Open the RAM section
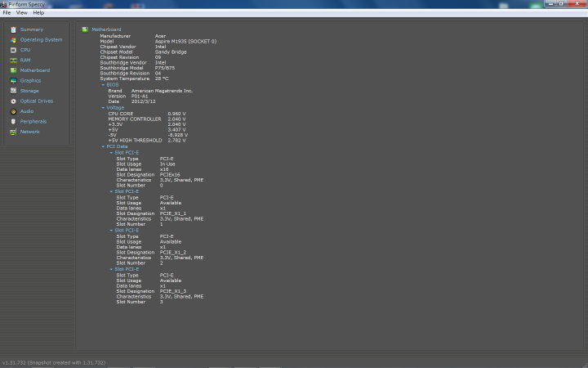The width and height of the screenshot is (588, 368). pyautogui.click(x=25, y=60)
